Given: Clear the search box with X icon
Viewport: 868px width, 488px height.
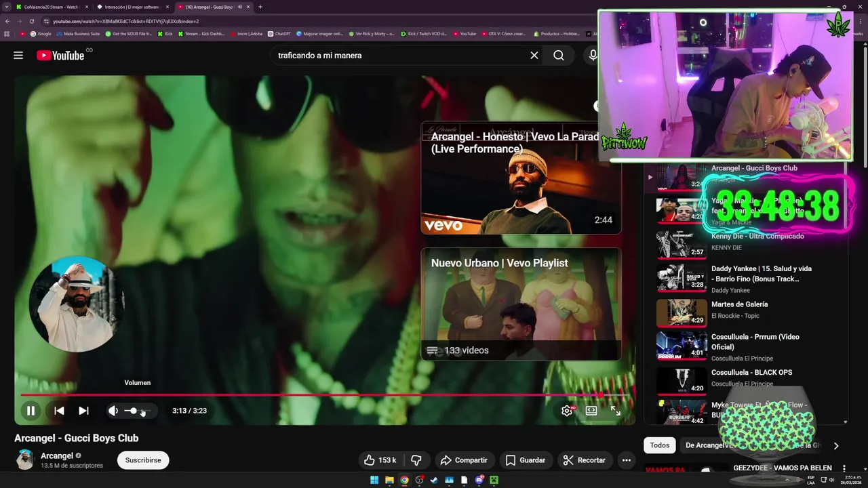Looking at the screenshot, I should click(534, 56).
